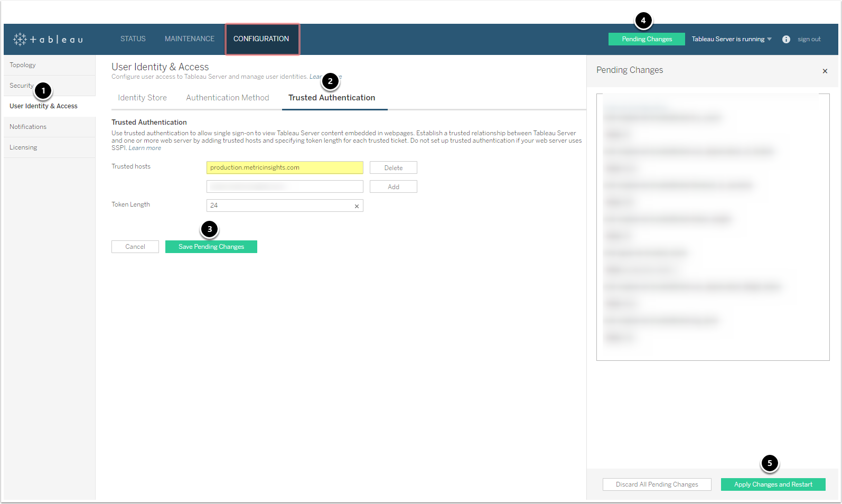This screenshot has width=842, height=504.
Task: Open the STATUS menu
Action: pyautogui.click(x=133, y=39)
